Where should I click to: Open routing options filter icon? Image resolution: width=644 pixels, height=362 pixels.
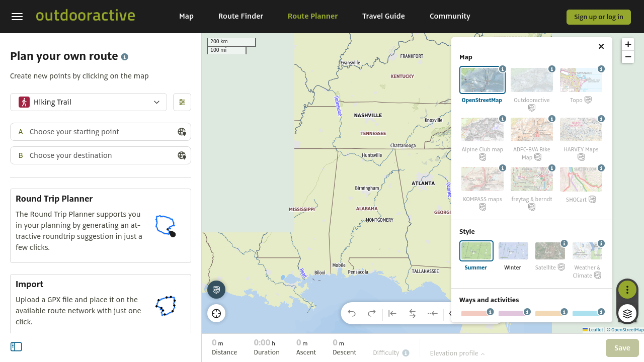coord(182,102)
